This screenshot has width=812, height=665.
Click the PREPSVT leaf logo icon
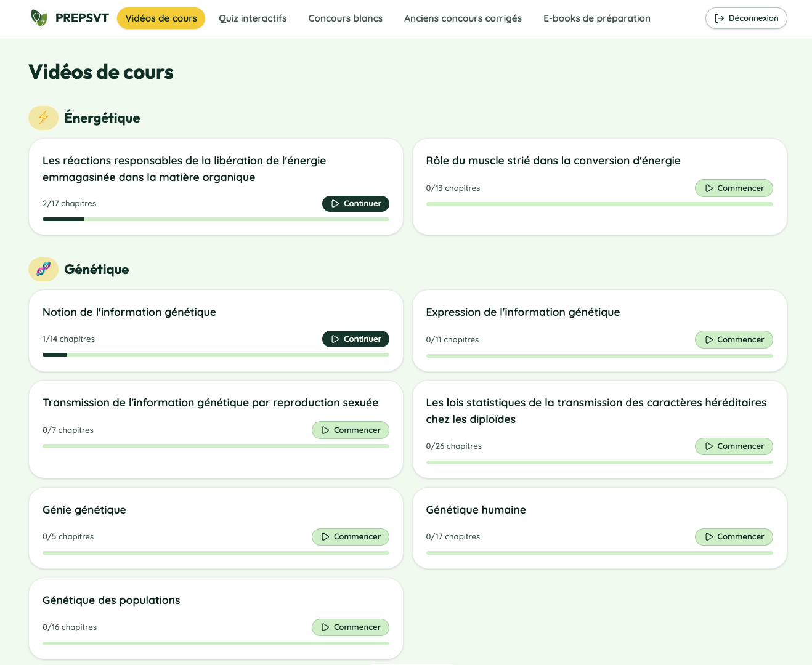click(39, 18)
